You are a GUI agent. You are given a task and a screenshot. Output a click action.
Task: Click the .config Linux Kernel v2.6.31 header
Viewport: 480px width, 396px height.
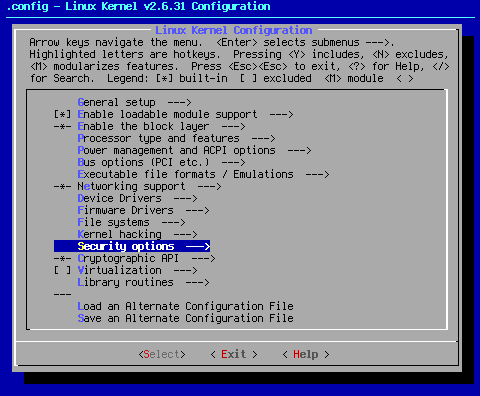(138, 6)
